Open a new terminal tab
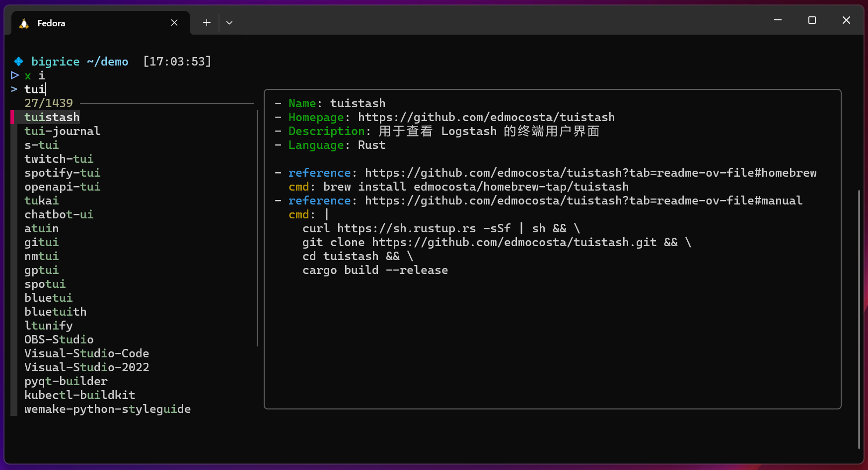 207,23
